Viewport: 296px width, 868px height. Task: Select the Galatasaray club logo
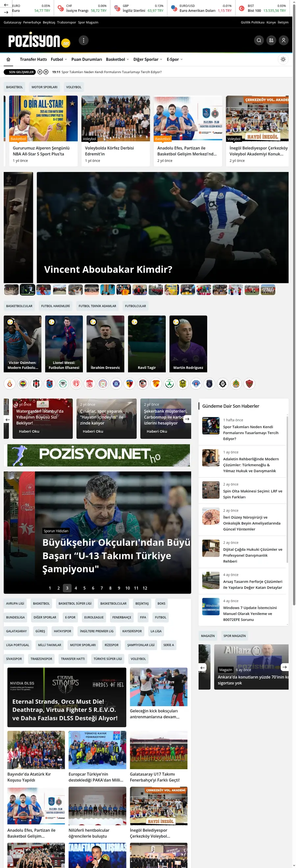[10, 383]
